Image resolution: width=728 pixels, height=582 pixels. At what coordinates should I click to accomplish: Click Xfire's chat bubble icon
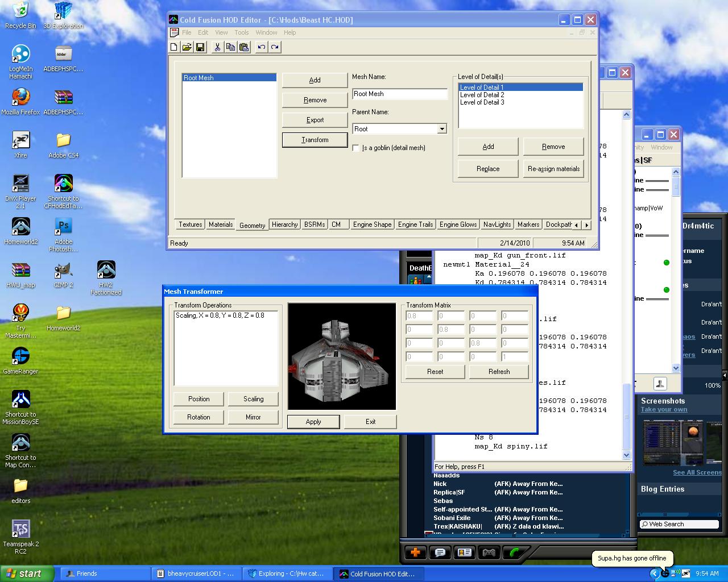pyautogui.click(x=440, y=552)
